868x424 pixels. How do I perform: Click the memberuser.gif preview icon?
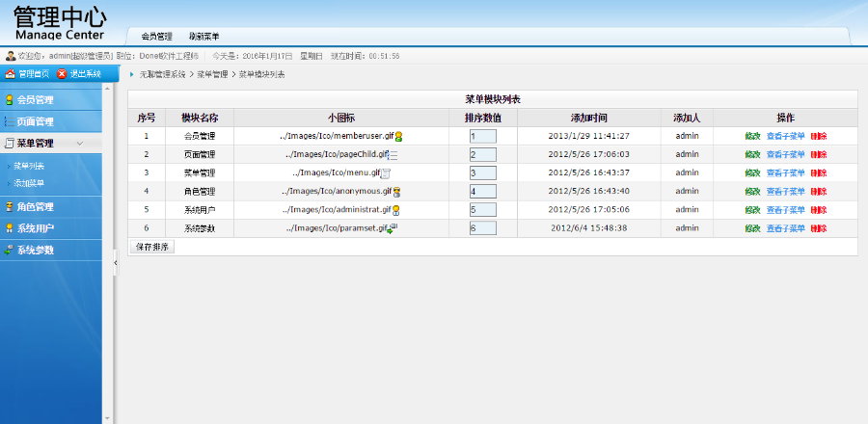[x=398, y=136]
